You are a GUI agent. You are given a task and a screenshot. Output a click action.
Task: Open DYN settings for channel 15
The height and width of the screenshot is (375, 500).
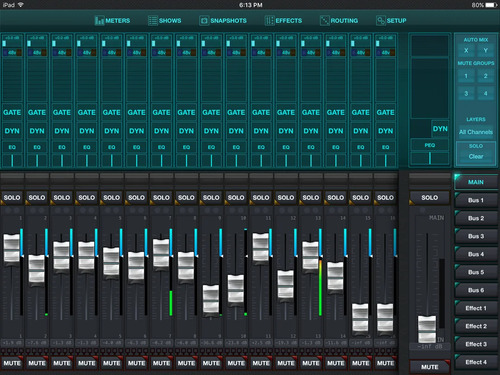pos(361,131)
